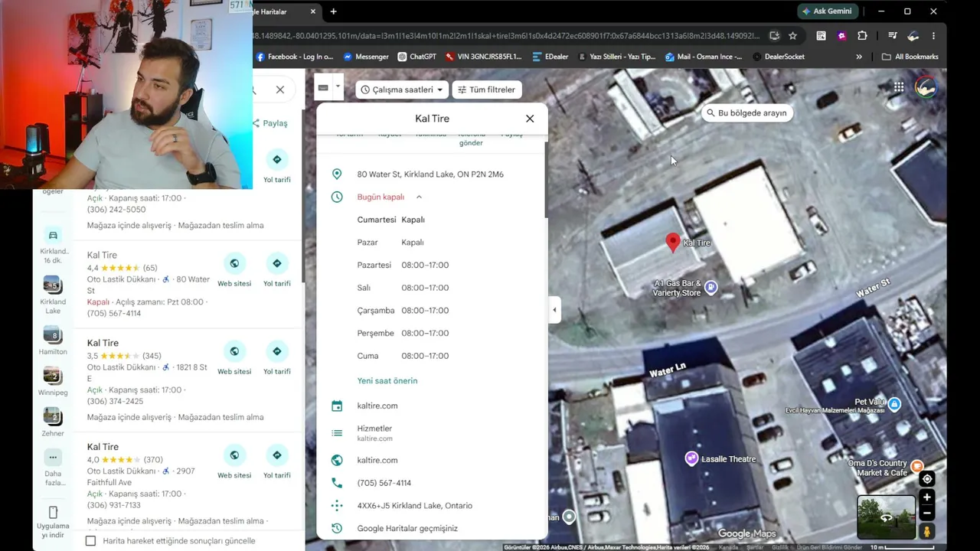Show your location on the map
This screenshot has height=551, width=980.
[x=927, y=479]
